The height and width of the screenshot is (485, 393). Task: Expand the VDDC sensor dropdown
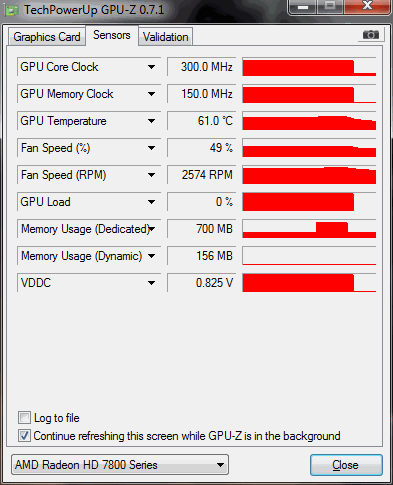[x=151, y=283]
